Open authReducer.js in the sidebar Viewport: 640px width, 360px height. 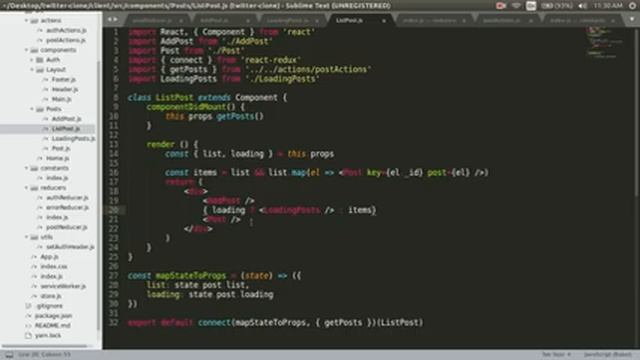[x=67, y=198]
